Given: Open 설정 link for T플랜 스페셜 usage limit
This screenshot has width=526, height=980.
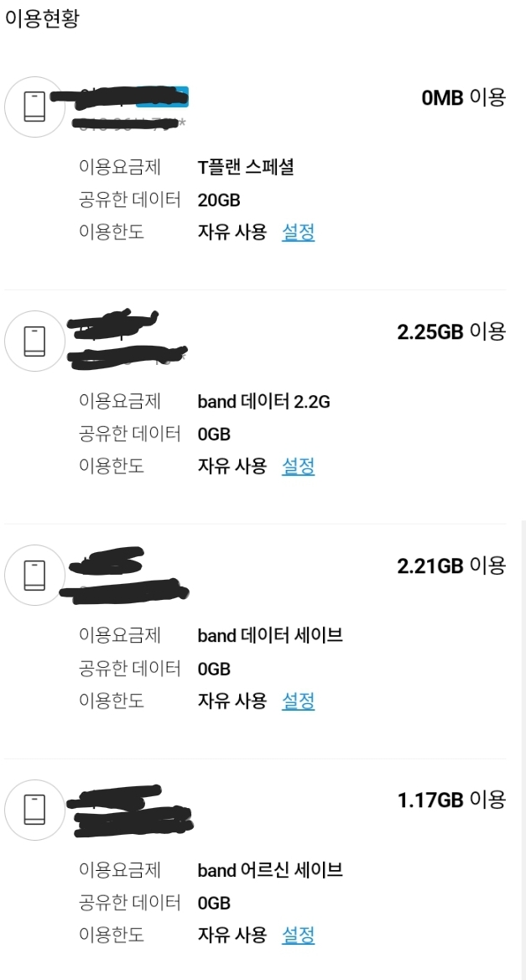Looking at the screenshot, I should point(298,232).
